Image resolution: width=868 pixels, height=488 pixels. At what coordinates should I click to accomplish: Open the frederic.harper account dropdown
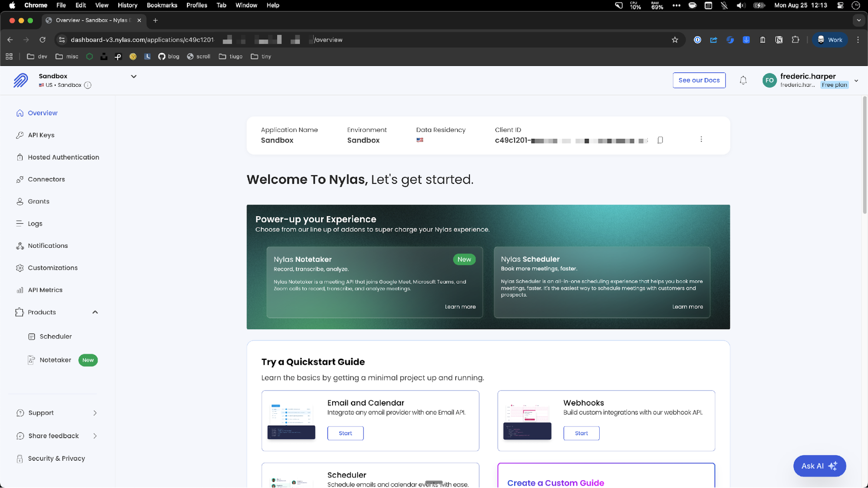856,81
